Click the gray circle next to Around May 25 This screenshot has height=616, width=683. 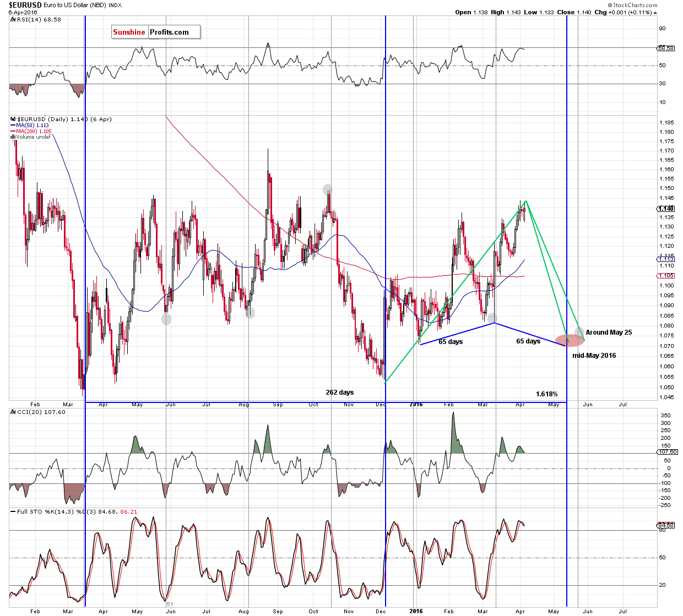point(579,332)
